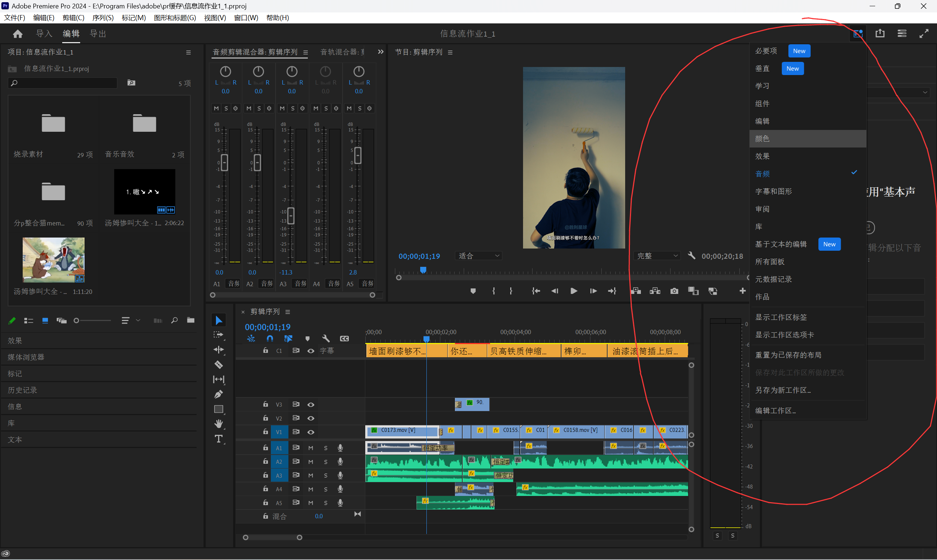The width and height of the screenshot is (937, 560).
Task: Open timeline display settings wrench
Action: pos(326,339)
